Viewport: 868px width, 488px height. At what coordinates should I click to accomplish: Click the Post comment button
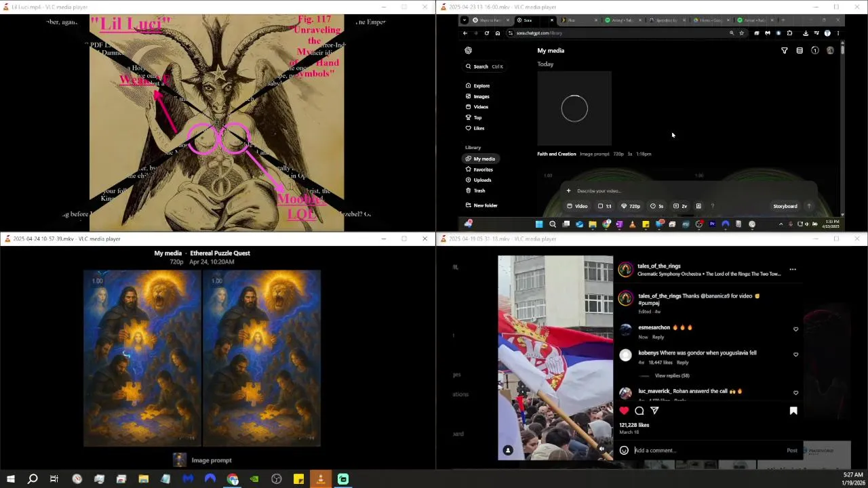pyautogui.click(x=792, y=451)
